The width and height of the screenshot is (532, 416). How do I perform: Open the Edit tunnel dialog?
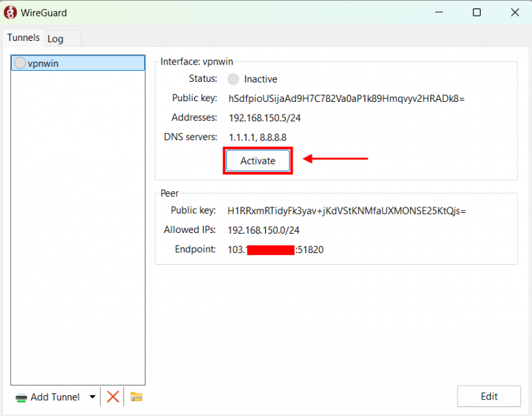pyautogui.click(x=488, y=397)
